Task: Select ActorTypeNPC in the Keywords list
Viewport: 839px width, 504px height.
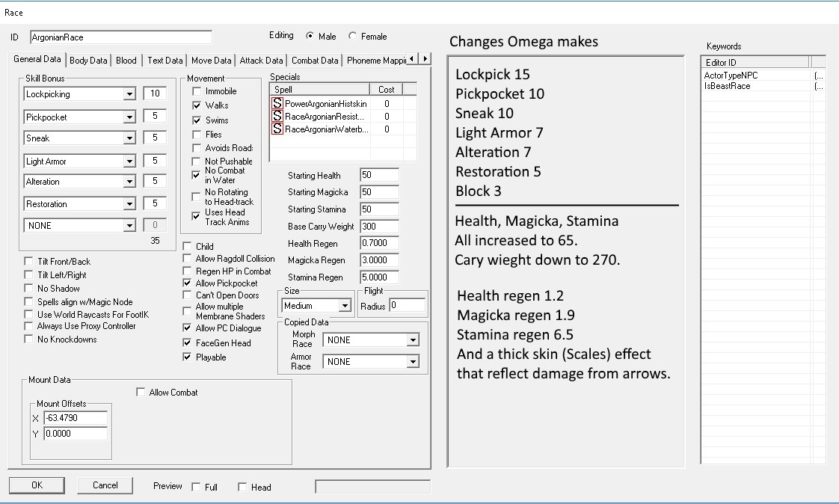Action: click(731, 76)
